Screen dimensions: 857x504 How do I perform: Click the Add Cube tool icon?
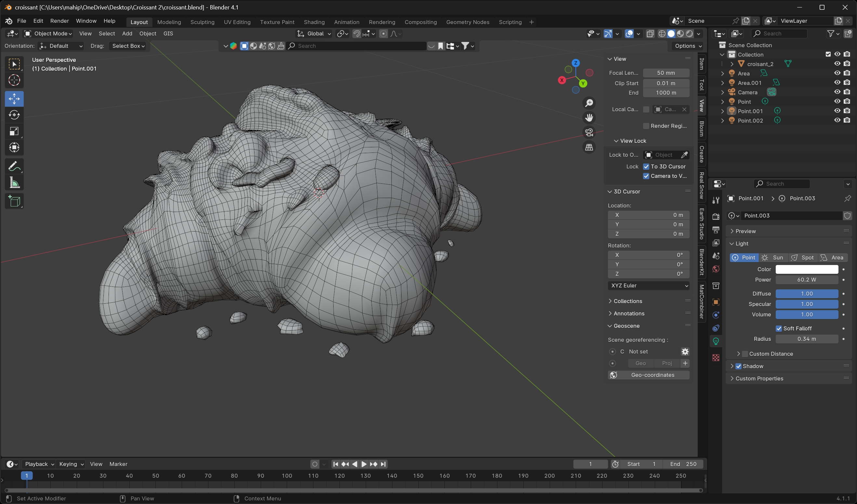14,201
